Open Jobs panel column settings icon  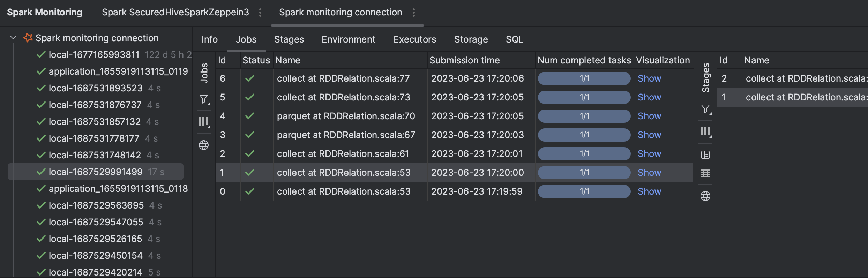pos(204,121)
